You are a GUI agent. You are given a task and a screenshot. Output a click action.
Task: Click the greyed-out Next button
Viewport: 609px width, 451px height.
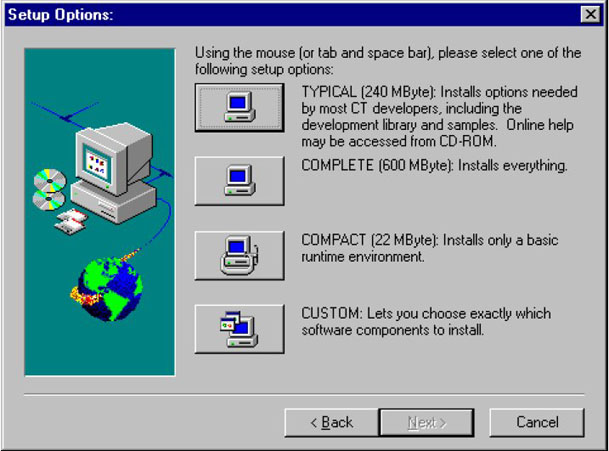[x=426, y=422]
